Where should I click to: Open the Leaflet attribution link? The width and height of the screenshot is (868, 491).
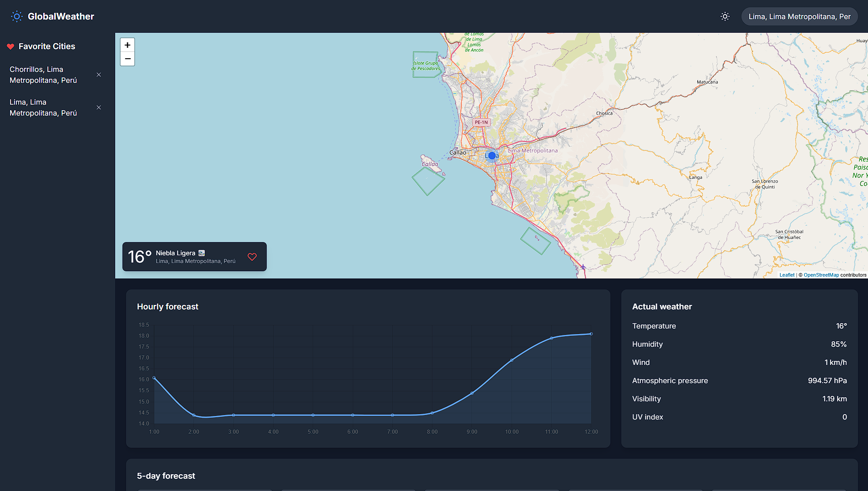pyautogui.click(x=787, y=275)
